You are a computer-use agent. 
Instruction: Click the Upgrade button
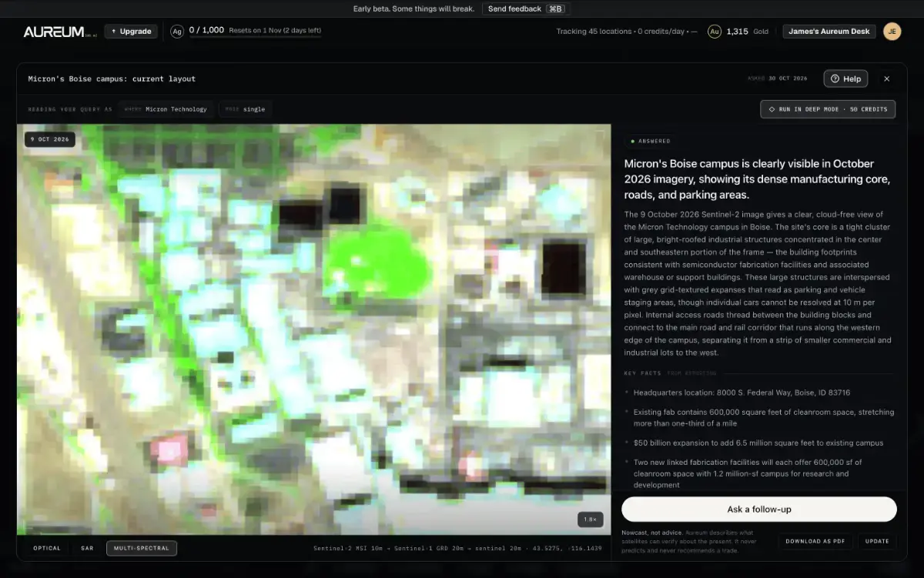point(131,32)
